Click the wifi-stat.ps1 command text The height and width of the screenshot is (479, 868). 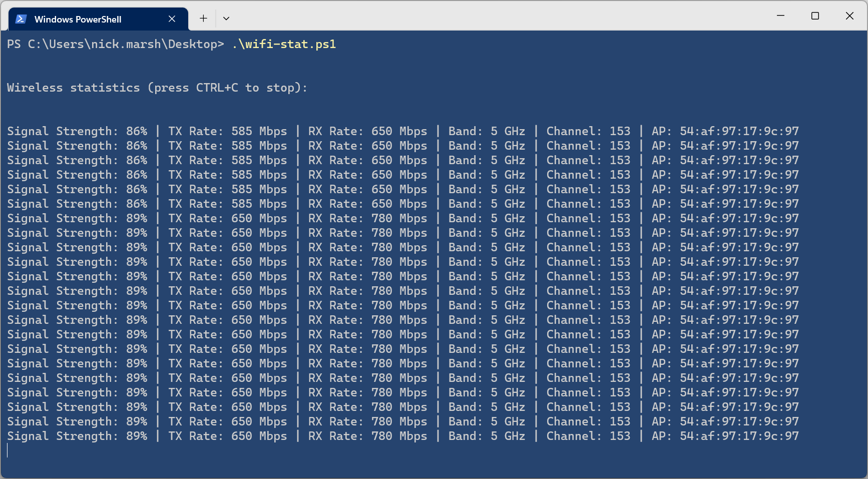pyautogui.click(x=284, y=44)
